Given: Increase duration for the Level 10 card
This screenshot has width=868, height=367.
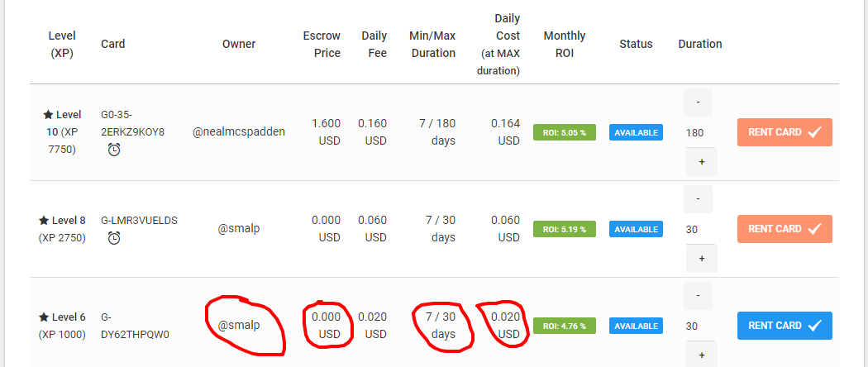Looking at the screenshot, I should point(702,162).
